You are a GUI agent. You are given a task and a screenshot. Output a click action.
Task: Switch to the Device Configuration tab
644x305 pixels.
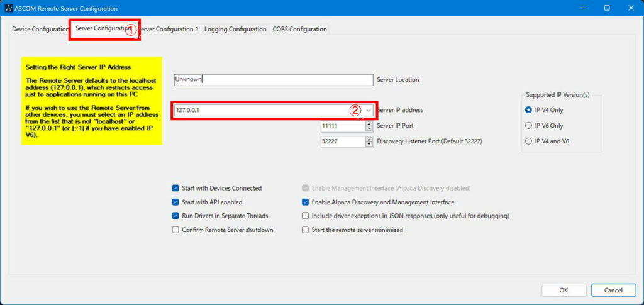(x=40, y=30)
